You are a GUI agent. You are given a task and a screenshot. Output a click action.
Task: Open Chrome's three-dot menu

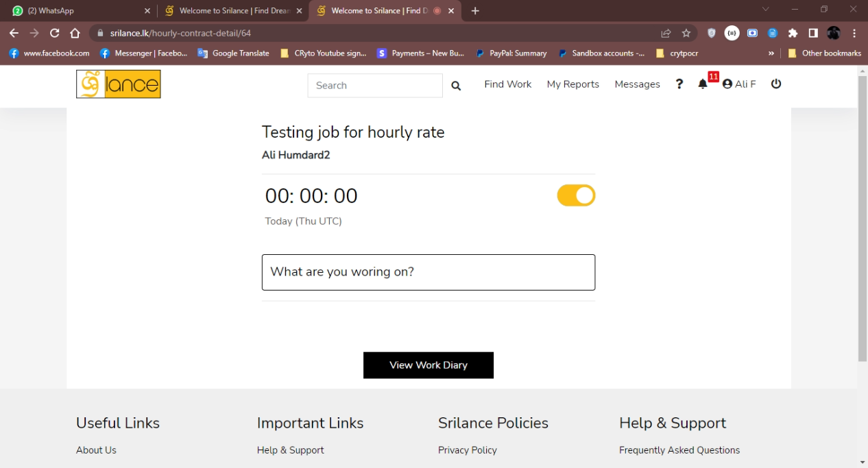coord(854,33)
